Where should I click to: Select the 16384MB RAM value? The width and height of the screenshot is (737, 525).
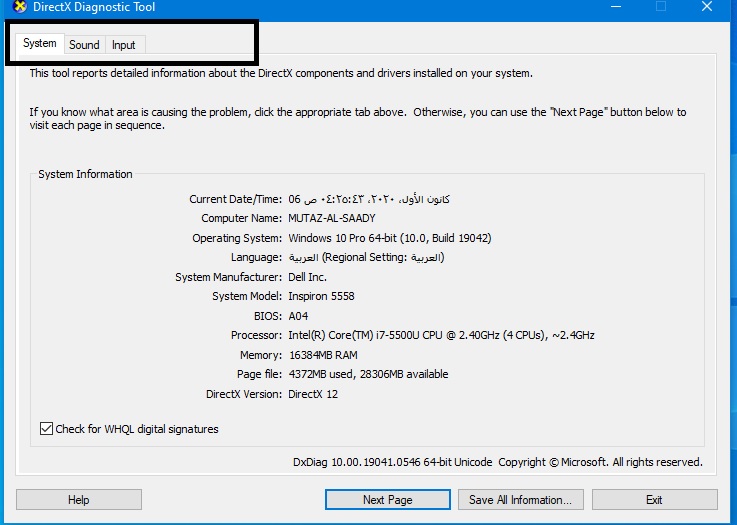click(323, 355)
